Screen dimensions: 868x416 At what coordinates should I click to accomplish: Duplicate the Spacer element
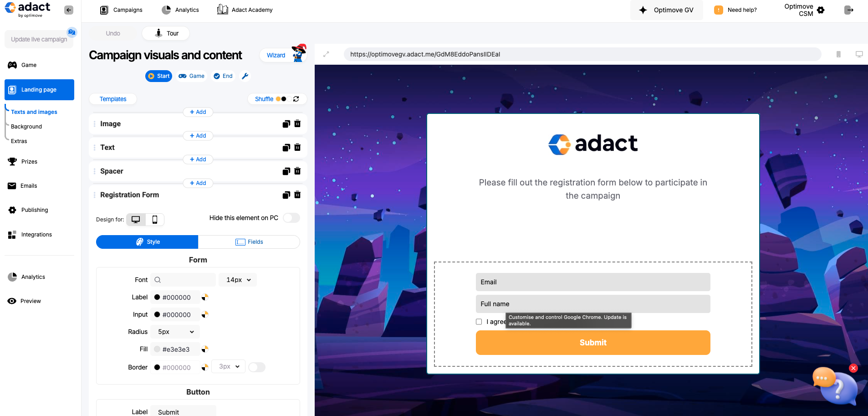(x=286, y=171)
